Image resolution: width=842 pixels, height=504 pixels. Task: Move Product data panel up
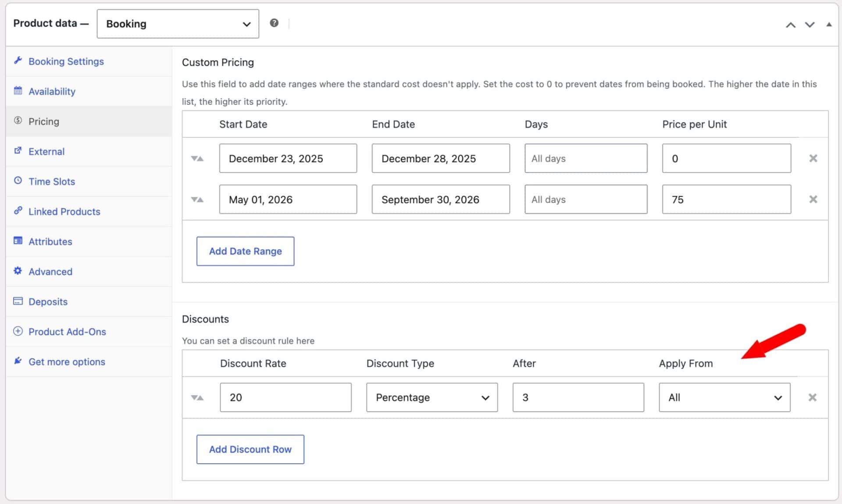click(791, 25)
